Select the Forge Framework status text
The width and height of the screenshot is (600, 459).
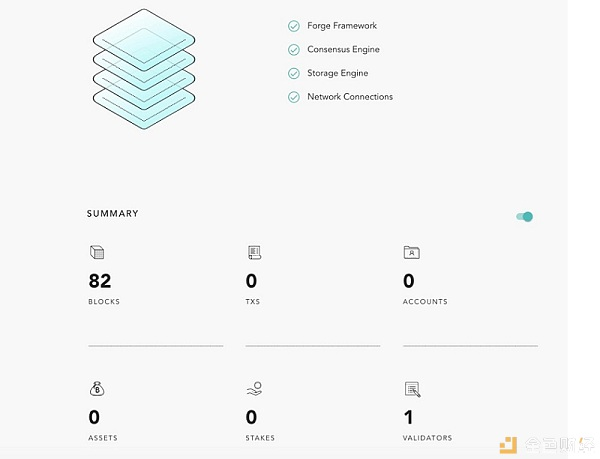(x=342, y=26)
